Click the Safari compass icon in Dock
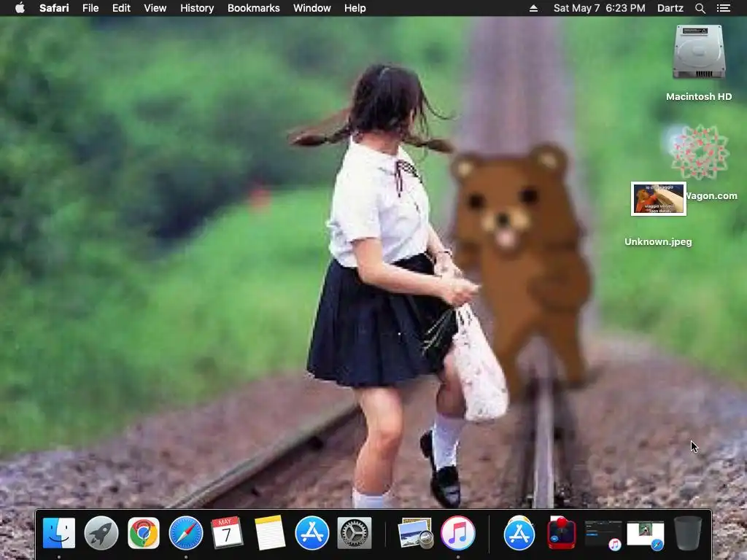 [x=186, y=533]
